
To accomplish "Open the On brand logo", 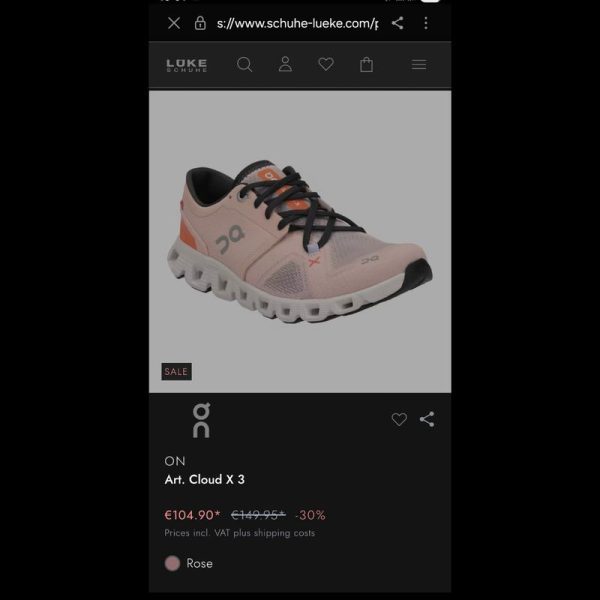I will point(201,420).
